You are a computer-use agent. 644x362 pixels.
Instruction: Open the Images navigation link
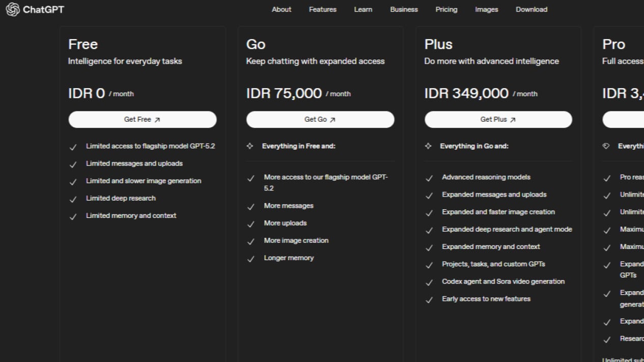coord(486,9)
